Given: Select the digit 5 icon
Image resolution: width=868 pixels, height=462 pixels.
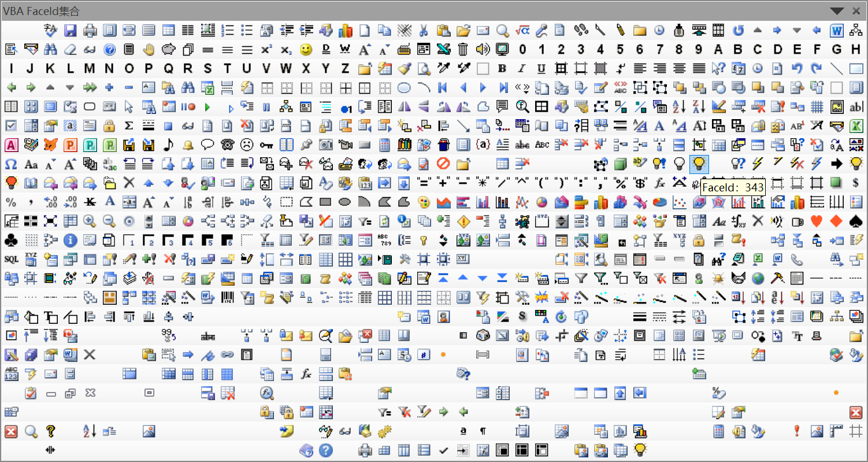Looking at the screenshot, I should (620, 50).
